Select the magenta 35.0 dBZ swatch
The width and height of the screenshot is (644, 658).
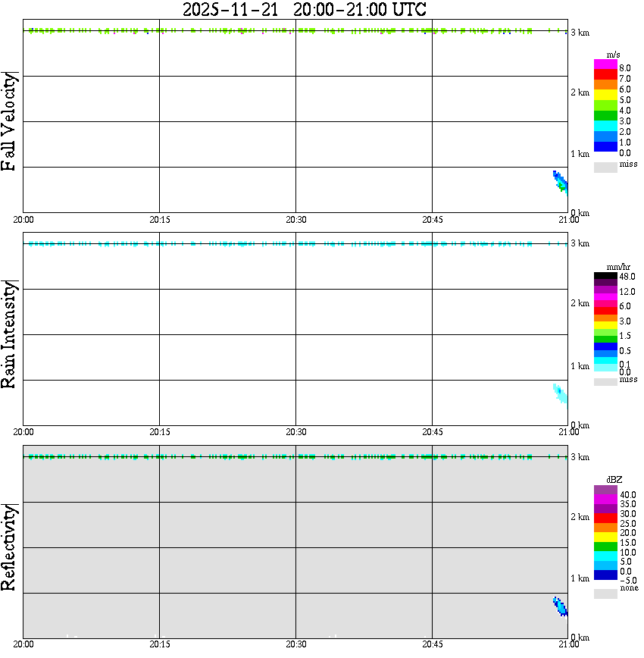(605, 500)
